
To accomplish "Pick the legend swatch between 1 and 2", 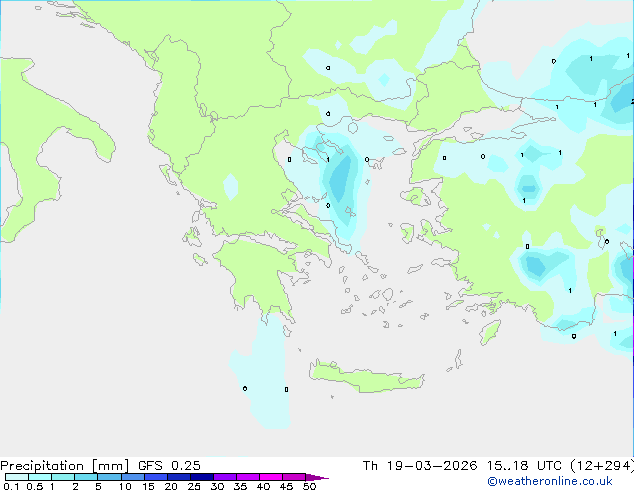I will pos(63,477).
